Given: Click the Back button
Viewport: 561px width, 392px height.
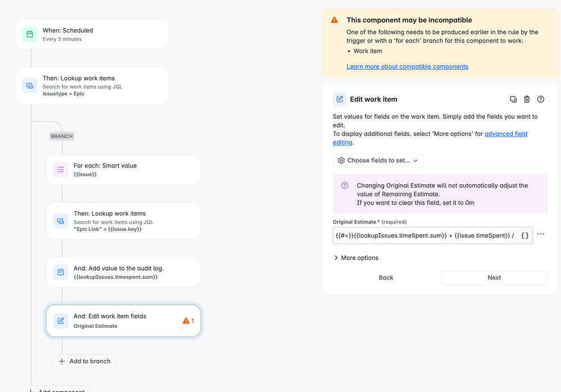Looking at the screenshot, I should (x=386, y=277).
